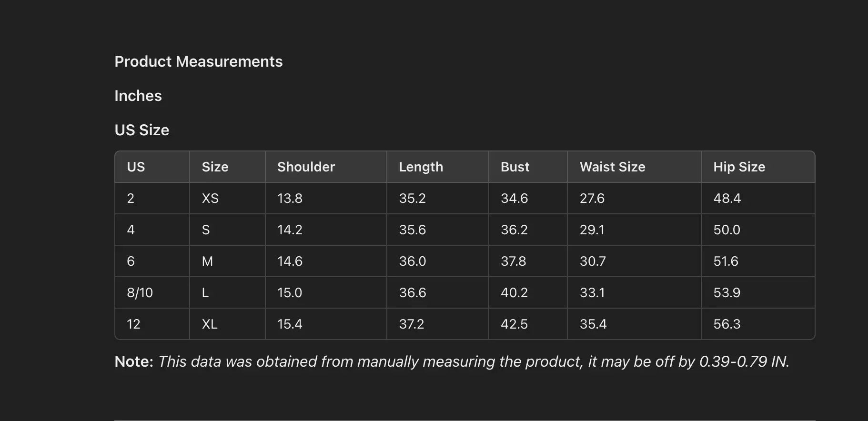Select the M size cell
Screen dimensions: 868x421
click(x=207, y=261)
